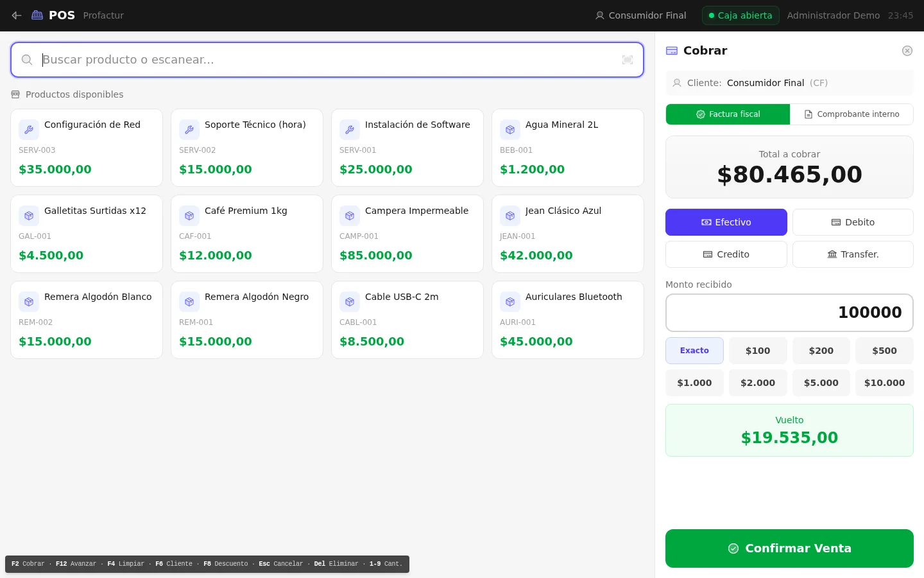Click the $1.200,00 price of Agua Mineral
This screenshot has height=578, width=924.
click(x=533, y=170)
